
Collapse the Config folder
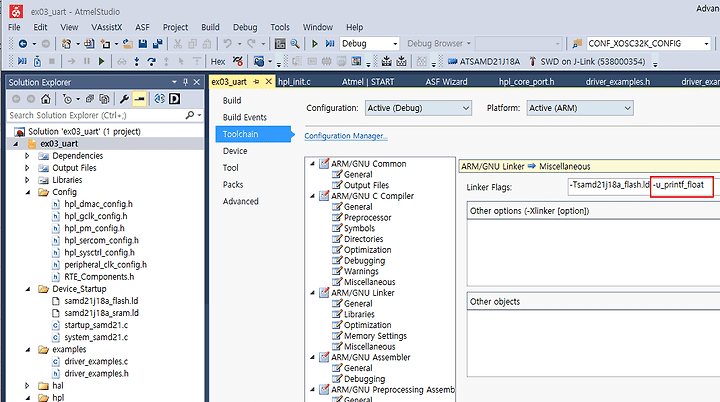click(x=27, y=192)
